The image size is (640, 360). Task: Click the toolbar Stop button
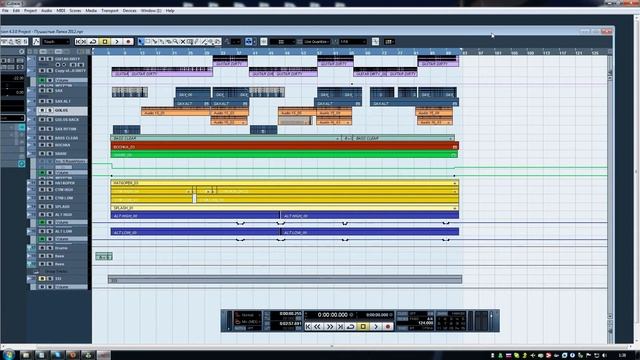click(x=105, y=42)
